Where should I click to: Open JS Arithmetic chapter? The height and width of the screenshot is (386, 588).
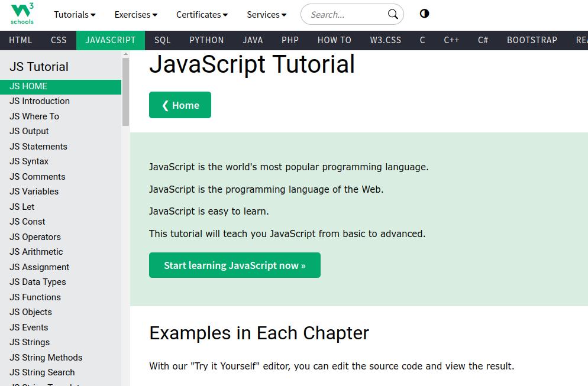(x=60, y=252)
